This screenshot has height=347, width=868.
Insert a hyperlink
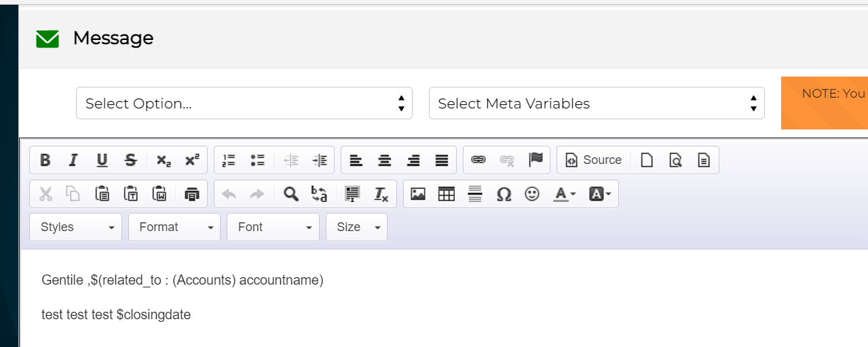(478, 160)
